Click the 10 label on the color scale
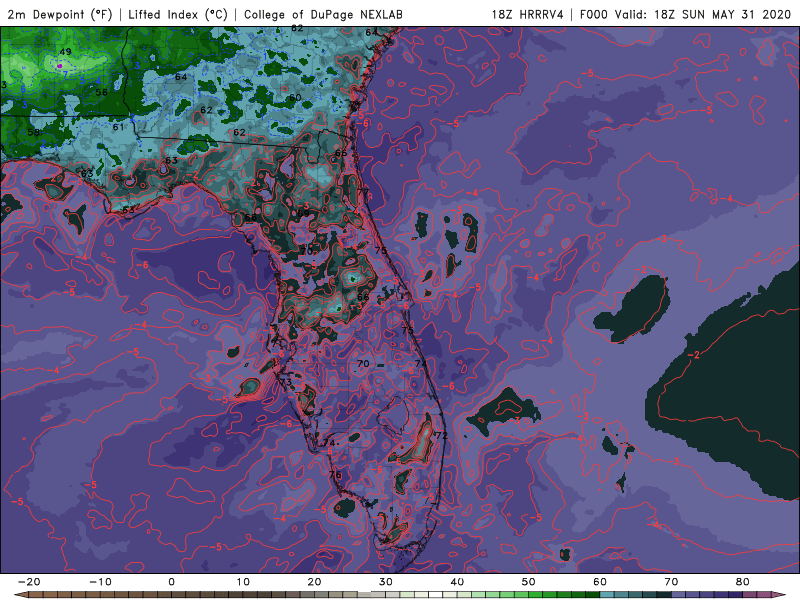This screenshot has height=600, width=800. click(x=243, y=582)
